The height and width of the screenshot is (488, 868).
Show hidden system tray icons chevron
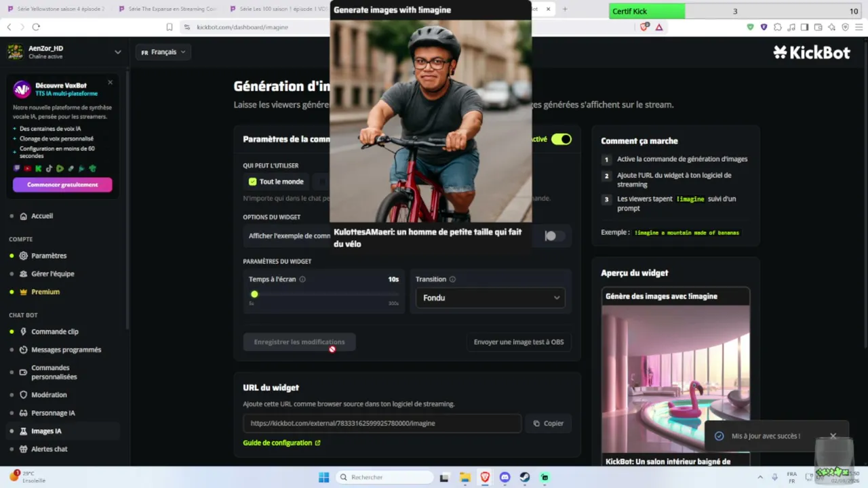[x=759, y=477]
